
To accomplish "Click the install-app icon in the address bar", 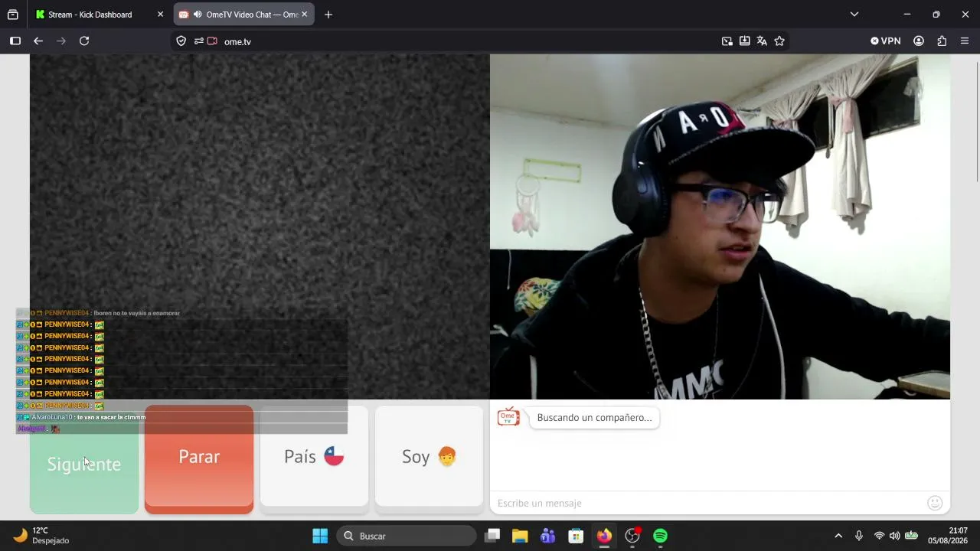I will [x=744, y=41].
